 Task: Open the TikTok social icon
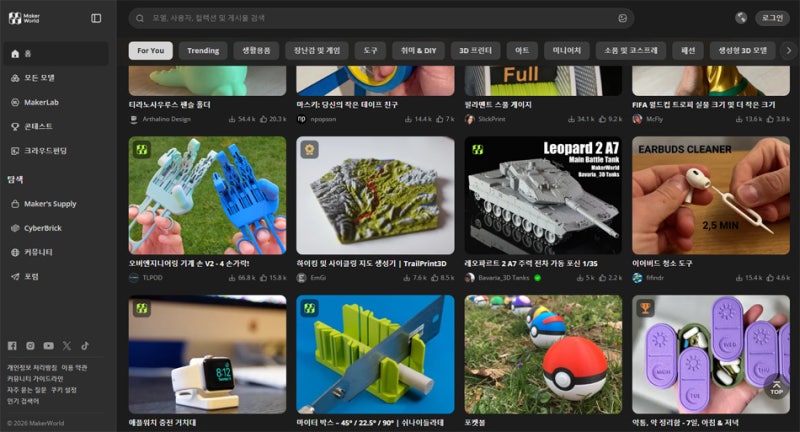pyautogui.click(x=85, y=346)
